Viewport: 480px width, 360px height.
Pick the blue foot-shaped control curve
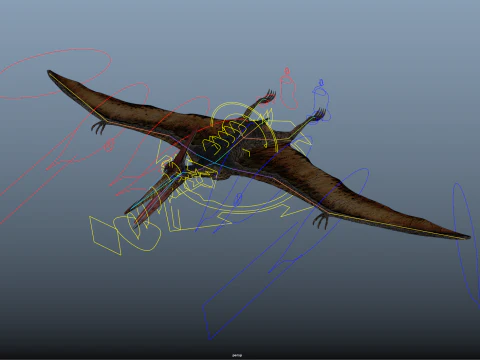coord(321,100)
